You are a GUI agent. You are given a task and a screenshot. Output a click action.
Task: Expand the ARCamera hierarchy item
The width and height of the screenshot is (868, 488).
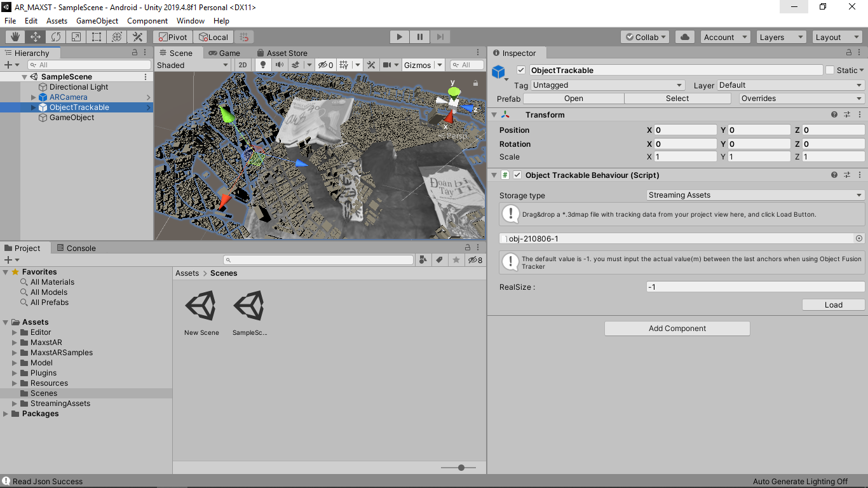point(34,97)
